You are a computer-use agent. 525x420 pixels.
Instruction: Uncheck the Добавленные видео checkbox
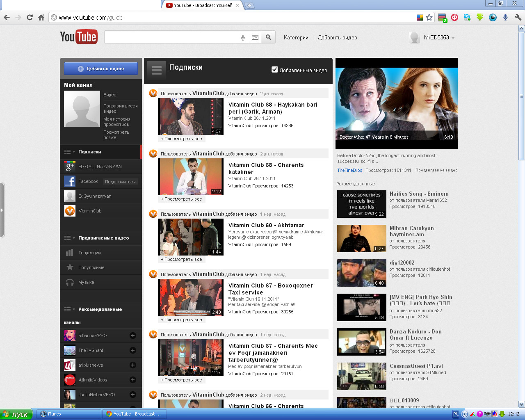pyautogui.click(x=275, y=70)
